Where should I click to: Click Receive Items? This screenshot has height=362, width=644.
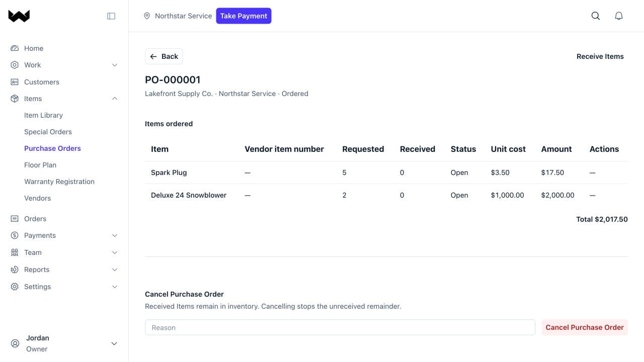point(600,56)
